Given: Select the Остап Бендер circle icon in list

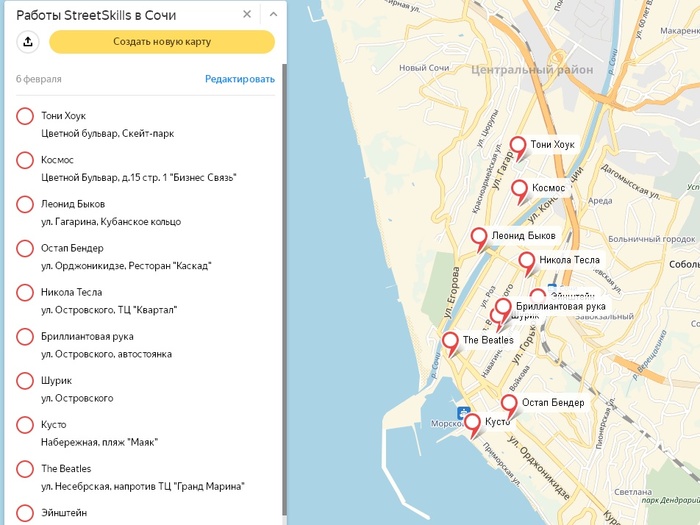Looking at the screenshot, I should point(25,249).
